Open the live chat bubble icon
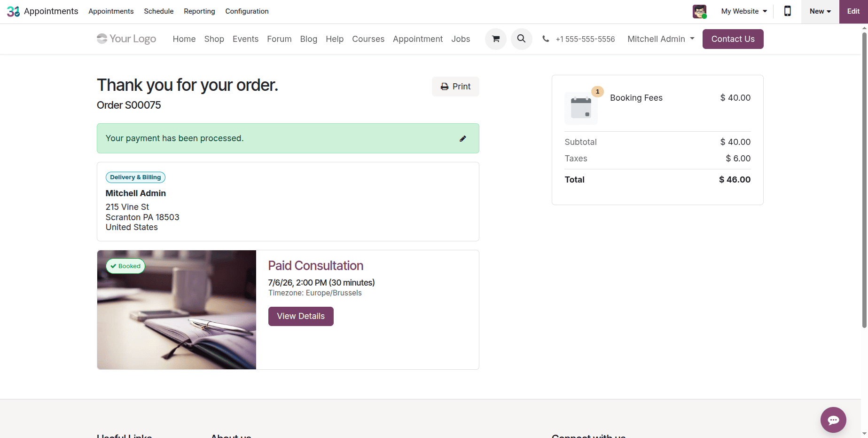This screenshot has width=868, height=438. [833, 420]
